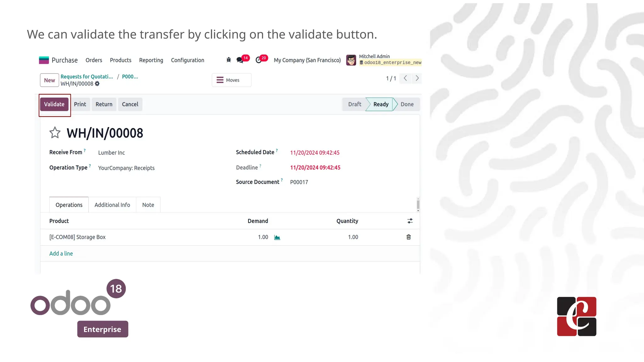Select the Ready status stage
Screen dimensions: 644x362
pos(381,104)
